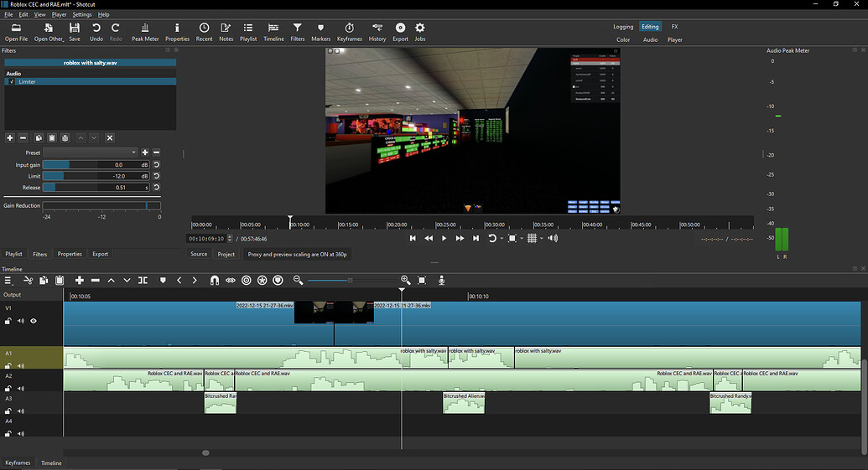Open the History panel
Image resolution: width=868 pixels, height=470 pixels.
[x=377, y=32]
